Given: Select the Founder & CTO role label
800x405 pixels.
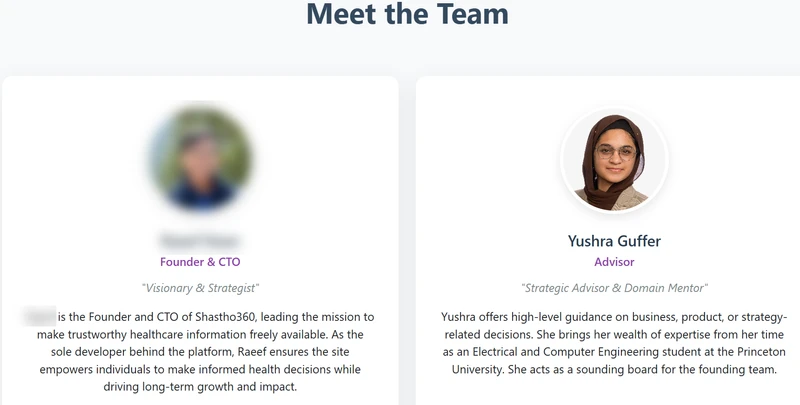Looking at the screenshot, I should (200, 262).
